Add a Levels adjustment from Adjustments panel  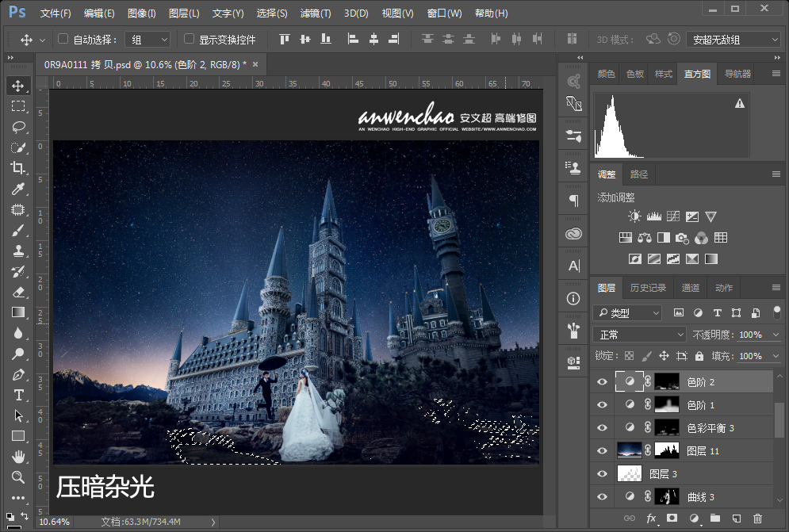click(653, 216)
